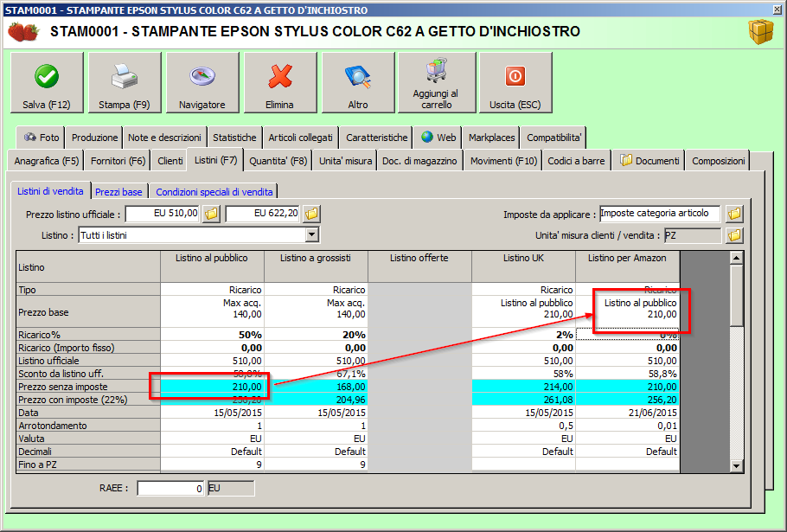The image size is (787, 532).
Task: Click the Listino offerte column header
Action: point(419,267)
